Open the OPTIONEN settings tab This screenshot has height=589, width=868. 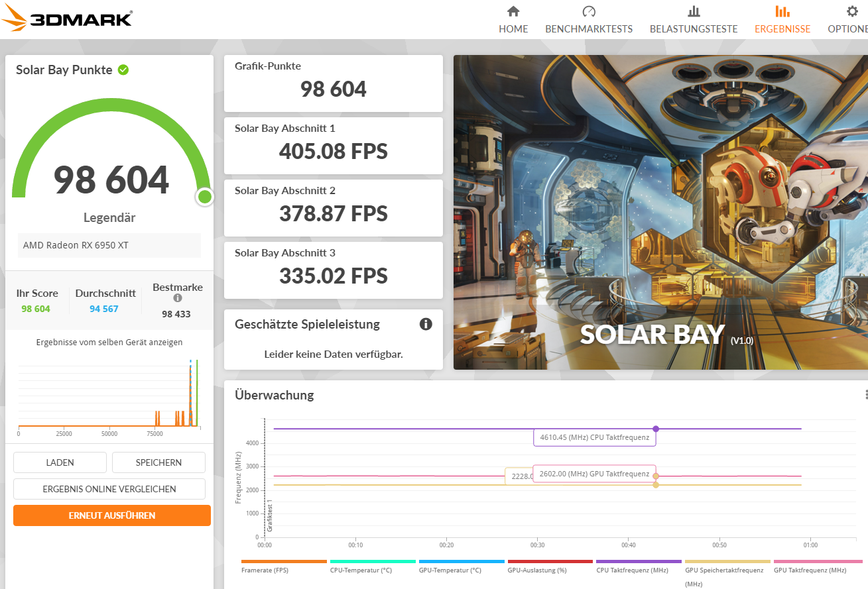point(849,20)
